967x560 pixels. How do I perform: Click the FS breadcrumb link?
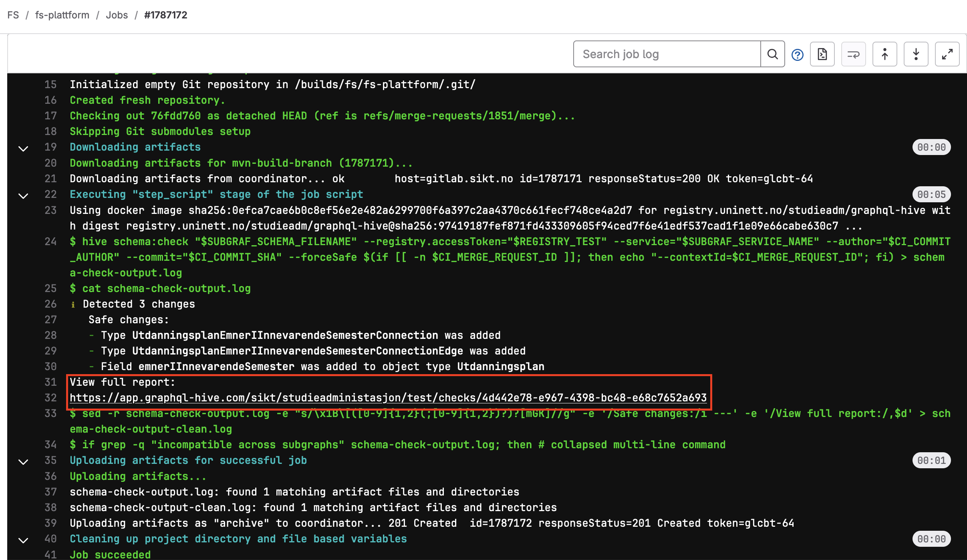(x=13, y=15)
